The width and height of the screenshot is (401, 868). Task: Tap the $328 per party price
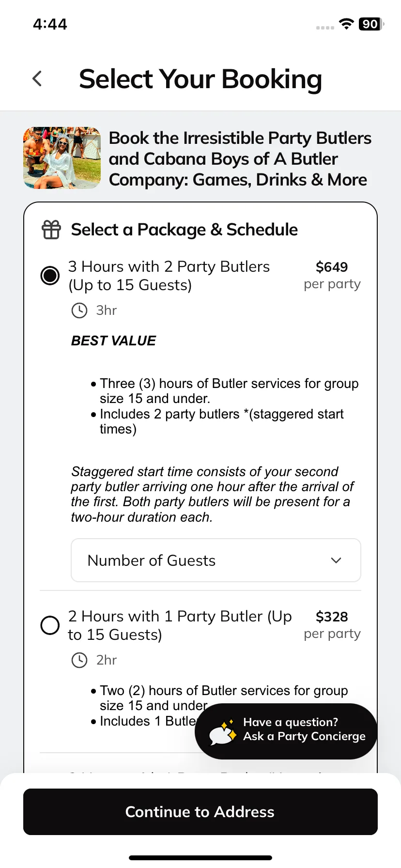[x=332, y=625]
